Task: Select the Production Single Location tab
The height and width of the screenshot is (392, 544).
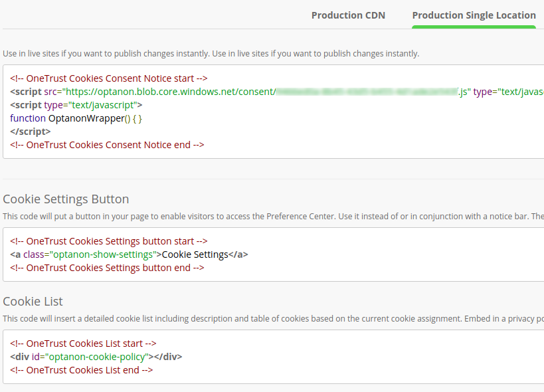Action: coord(474,15)
